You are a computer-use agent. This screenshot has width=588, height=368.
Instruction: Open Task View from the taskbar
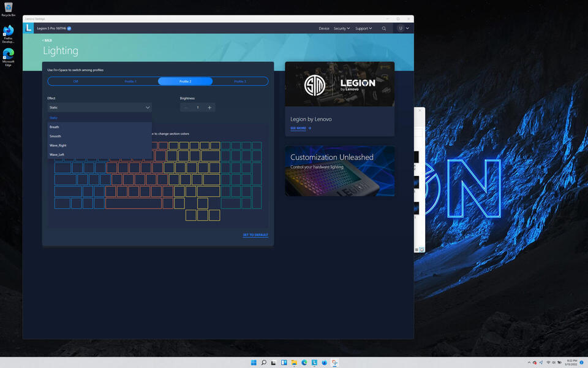(x=274, y=362)
